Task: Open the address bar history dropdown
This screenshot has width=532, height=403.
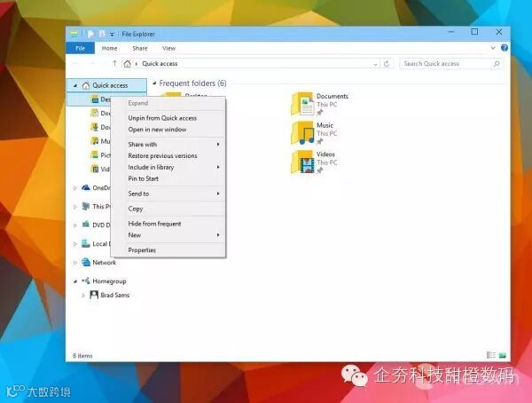Action: tap(375, 64)
